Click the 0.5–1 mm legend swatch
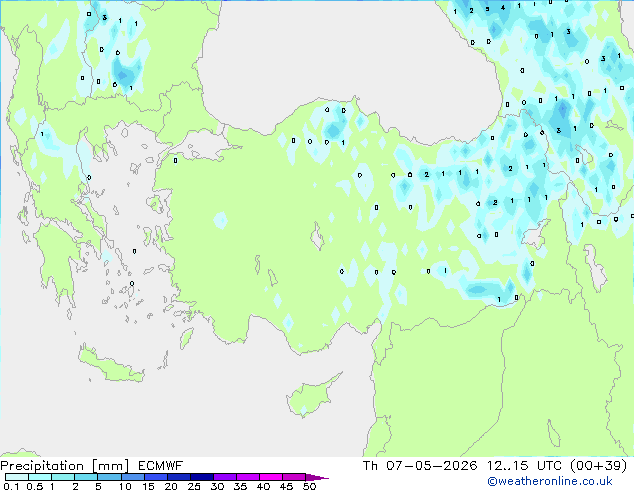Image resolution: width=634 pixels, height=490 pixels. (x=40, y=477)
